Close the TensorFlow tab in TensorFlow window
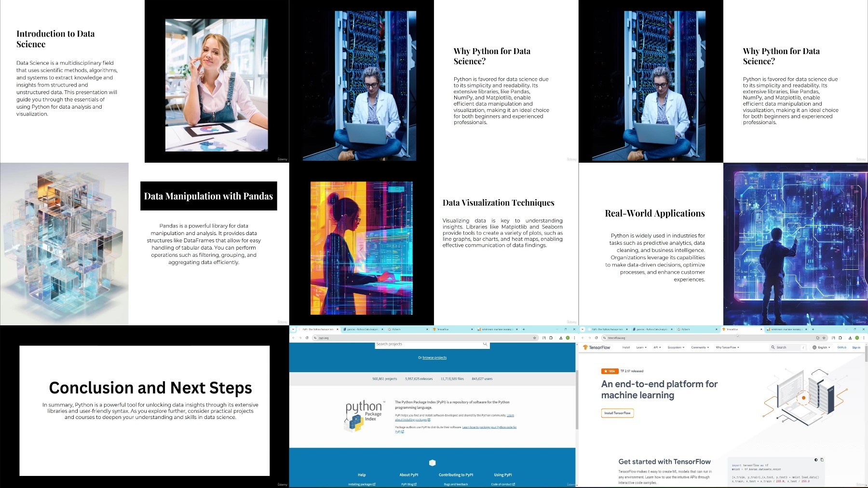Image resolution: width=868 pixels, height=488 pixels. point(761,329)
